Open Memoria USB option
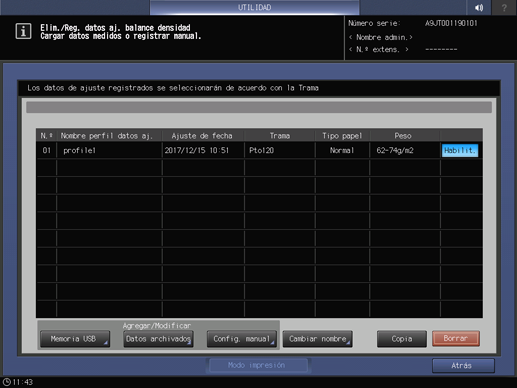517x388 pixels. tap(75, 339)
